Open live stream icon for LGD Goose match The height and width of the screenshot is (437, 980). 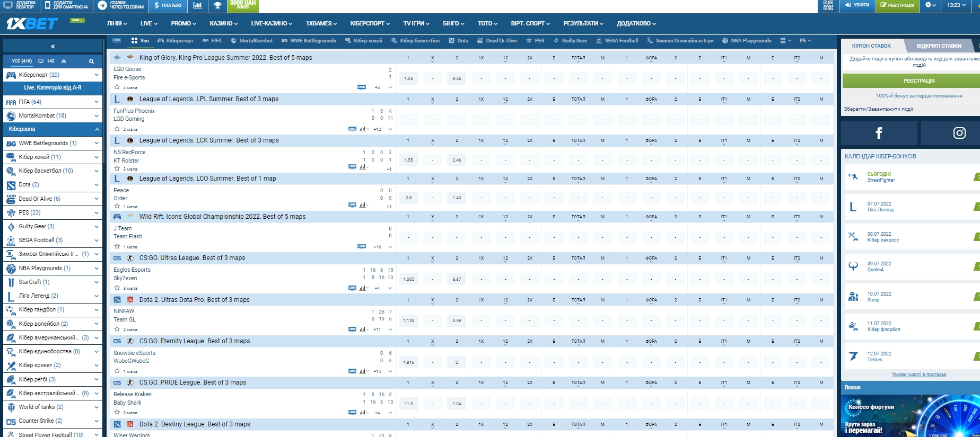(362, 87)
